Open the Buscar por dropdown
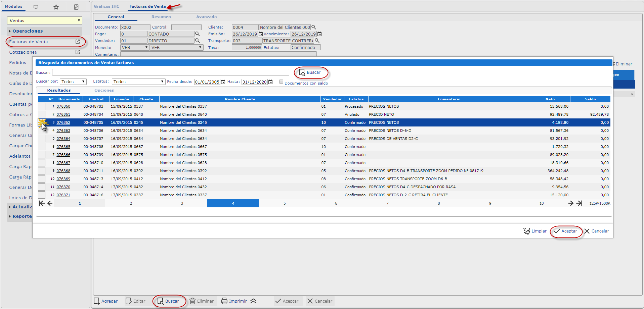644x309 pixels. point(73,82)
